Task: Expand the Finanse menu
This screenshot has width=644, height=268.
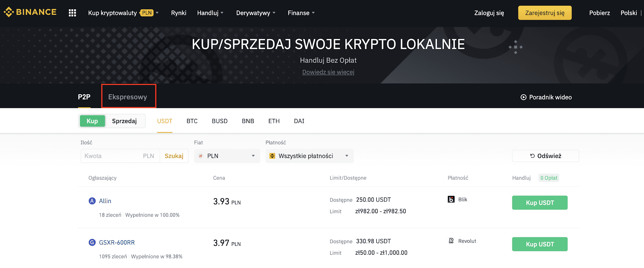Action: point(301,13)
